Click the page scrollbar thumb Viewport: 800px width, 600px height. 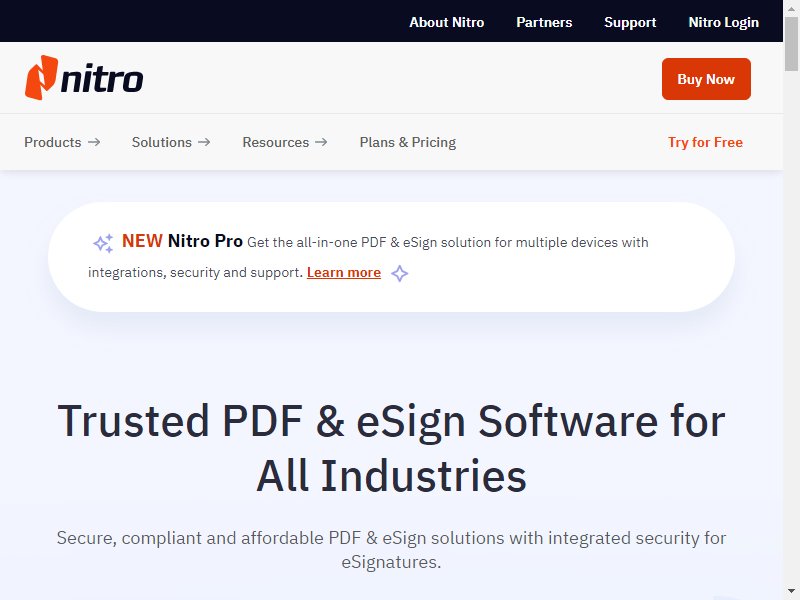click(x=791, y=44)
